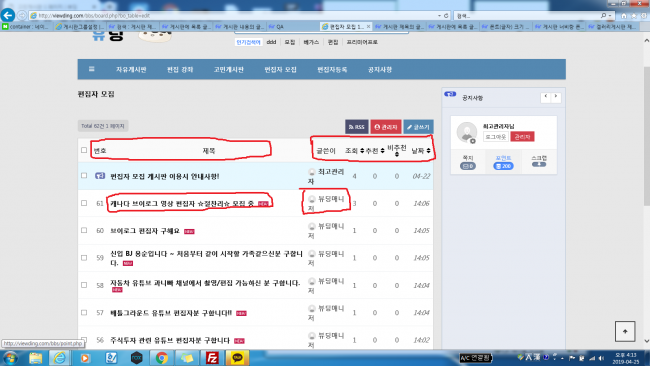The width and height of the screenshot is (650, 366).
Task: Toggle the select-all checkbox in table header
Action: pyautogui.click(x=84, y=150)
